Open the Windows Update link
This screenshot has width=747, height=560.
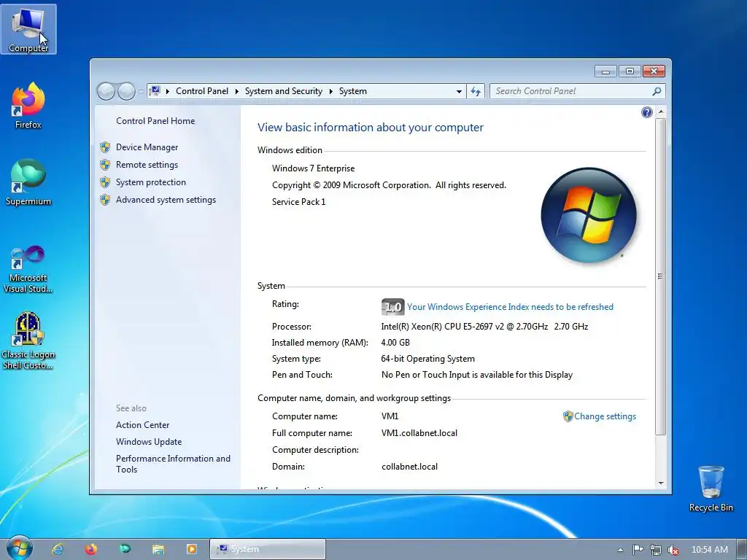[x=149, y=442]
